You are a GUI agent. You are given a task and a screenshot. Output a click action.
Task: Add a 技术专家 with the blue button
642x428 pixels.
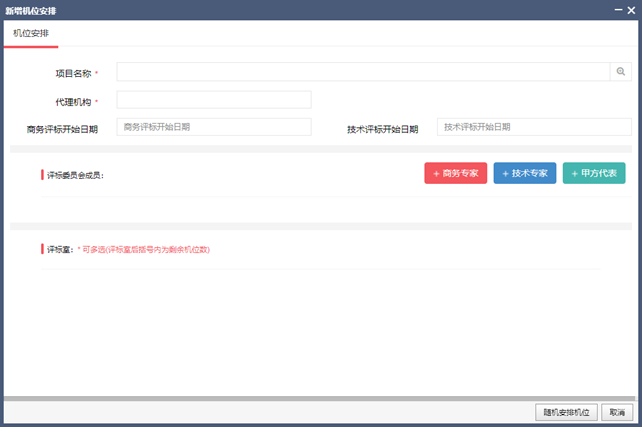524,173
